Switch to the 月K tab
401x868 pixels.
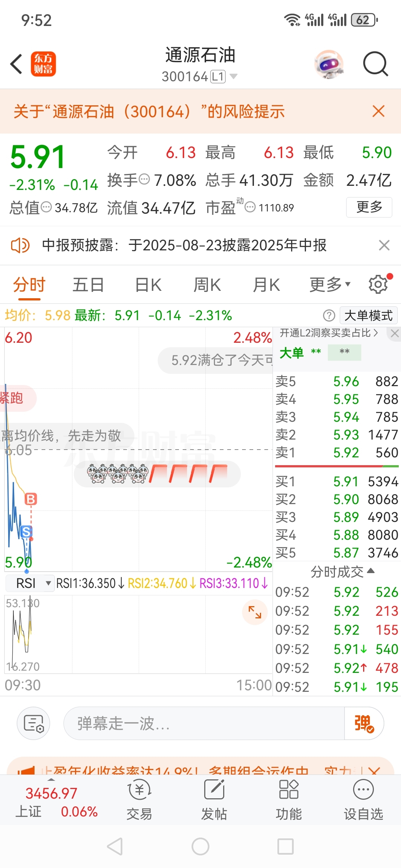266,285
